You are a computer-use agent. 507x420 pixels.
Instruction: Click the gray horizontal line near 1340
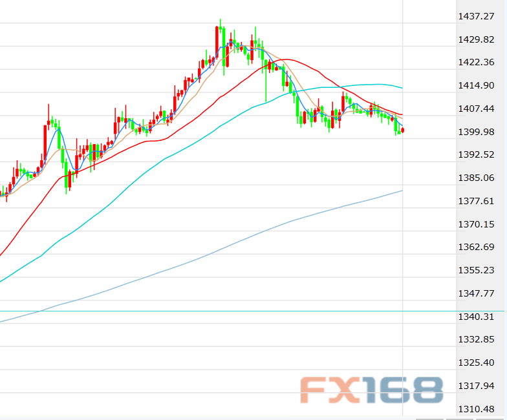point(194,311)
